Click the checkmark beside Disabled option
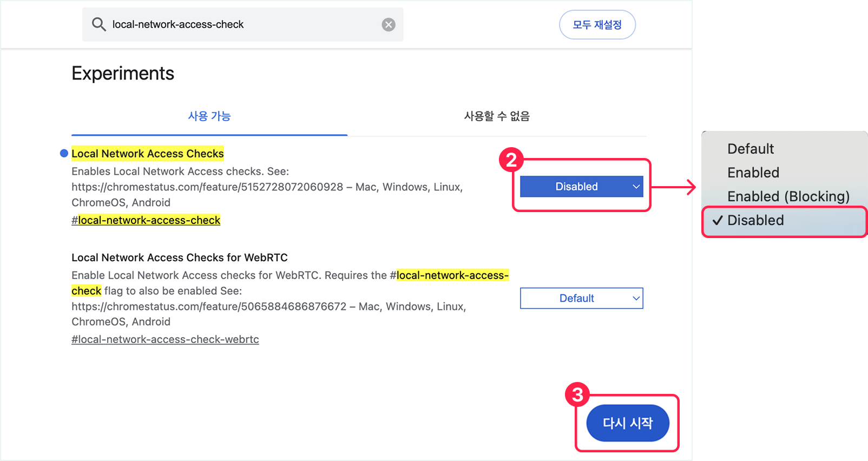 click(x=718, y=221)
